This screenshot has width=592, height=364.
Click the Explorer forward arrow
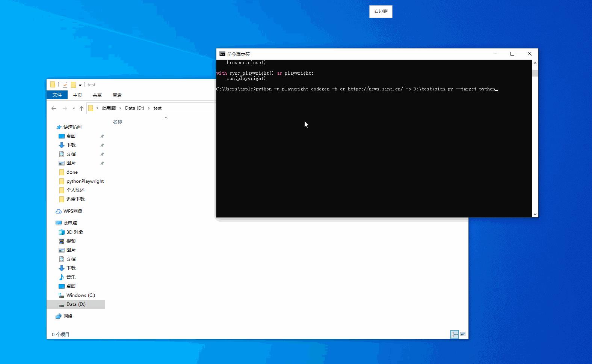(65, 108)
